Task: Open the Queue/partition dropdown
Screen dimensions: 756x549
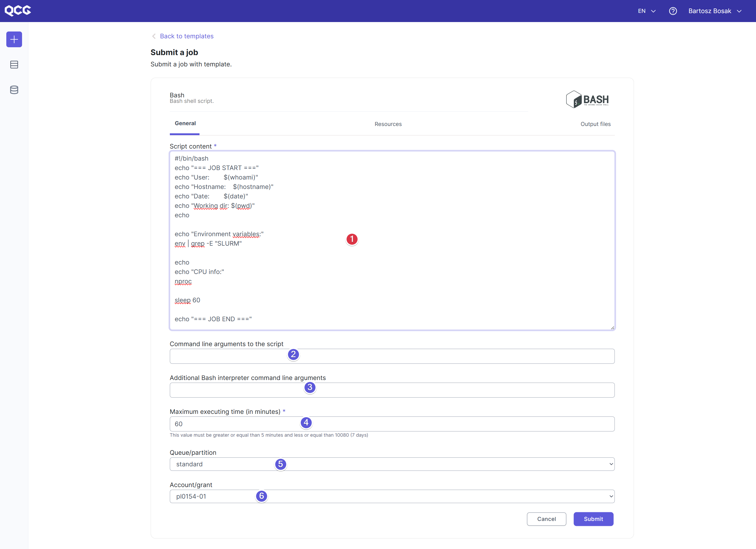Action: [392, 464]
